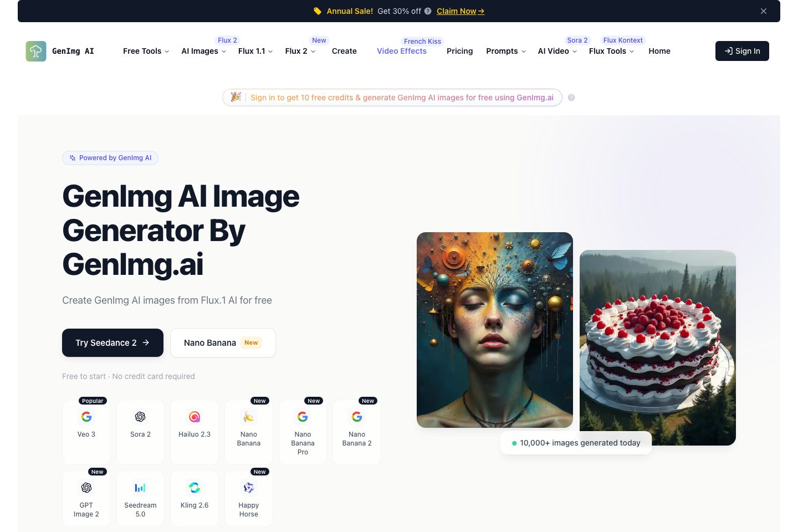798x532 pixels.
Task: Choose the Nano Banana 2 card icon
Action: (357, 417)
